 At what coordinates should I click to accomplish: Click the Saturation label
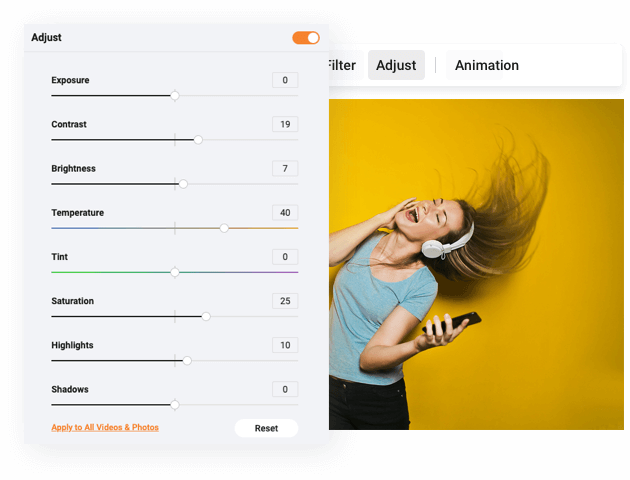coord(72,301)
